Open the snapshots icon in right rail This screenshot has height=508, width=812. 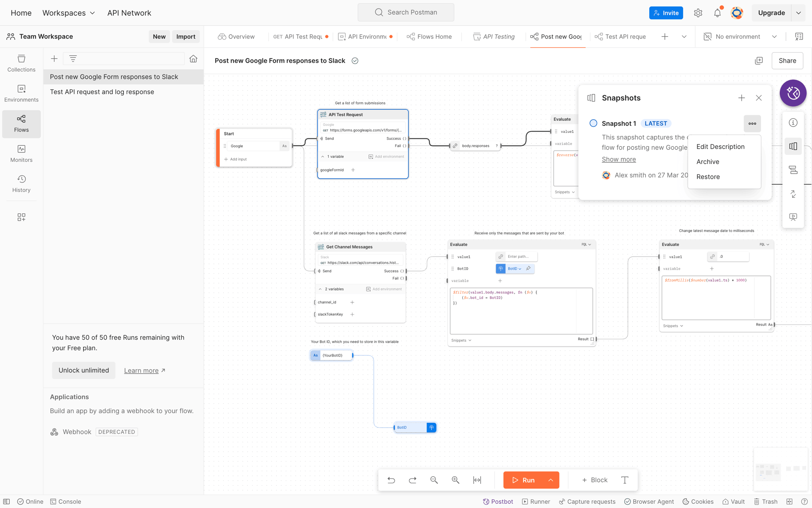click(793, 146)
